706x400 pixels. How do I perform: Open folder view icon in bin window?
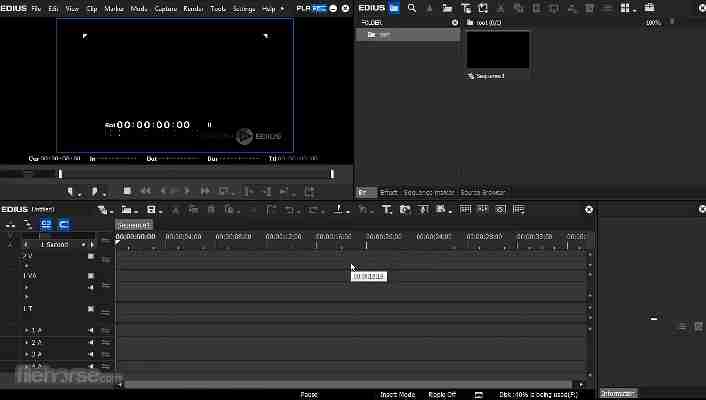pyautogui.click(x=394, y=8)
